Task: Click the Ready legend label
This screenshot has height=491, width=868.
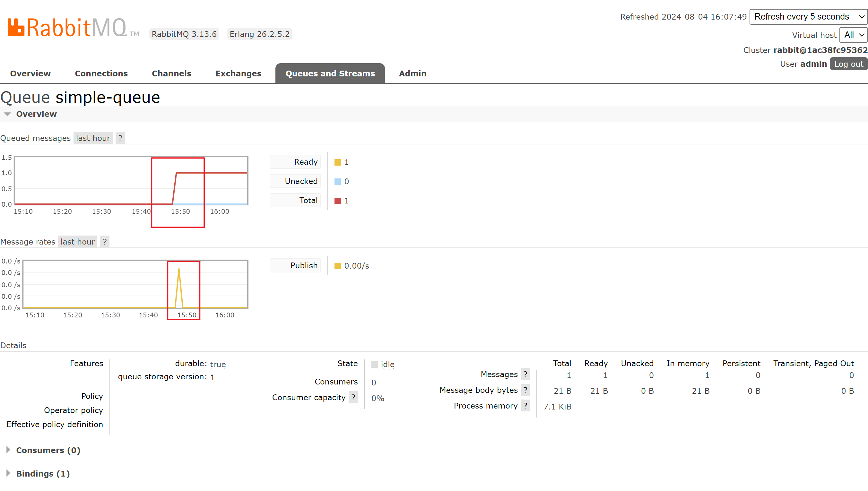Action: pos(295,162)
